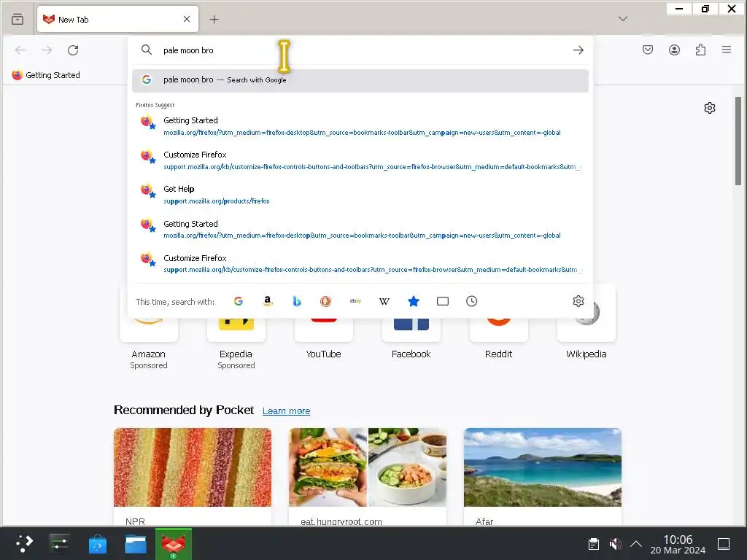This screenshot has height=560, width=747.
Task: Expand the hidden system tray arrow
Action: coord(636,544)
